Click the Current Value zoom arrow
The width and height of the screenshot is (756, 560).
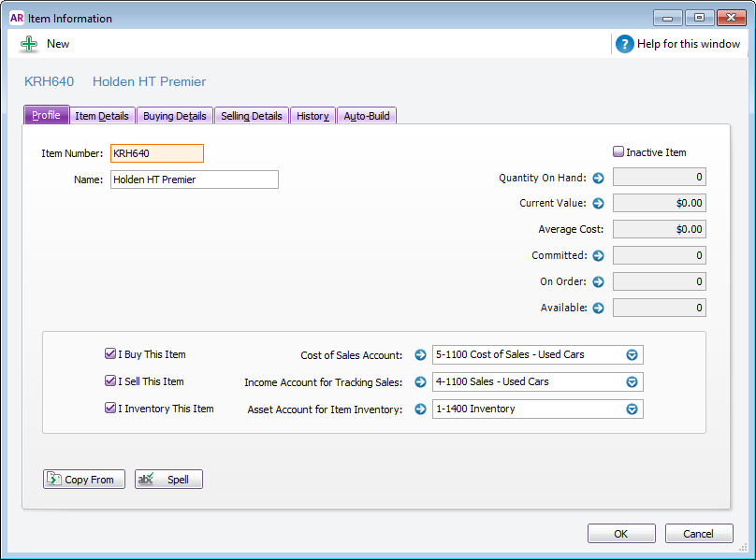[598, 204]
